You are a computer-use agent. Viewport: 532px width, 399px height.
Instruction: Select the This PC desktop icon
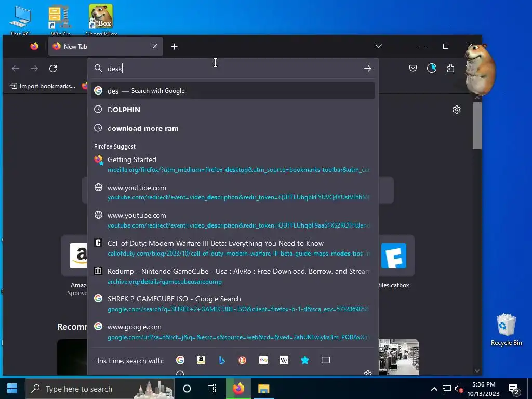(x=20, y=20)
